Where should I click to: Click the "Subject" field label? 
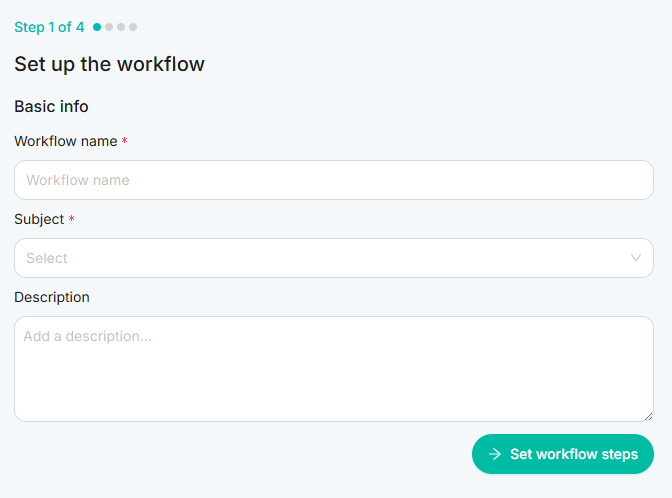39,219
